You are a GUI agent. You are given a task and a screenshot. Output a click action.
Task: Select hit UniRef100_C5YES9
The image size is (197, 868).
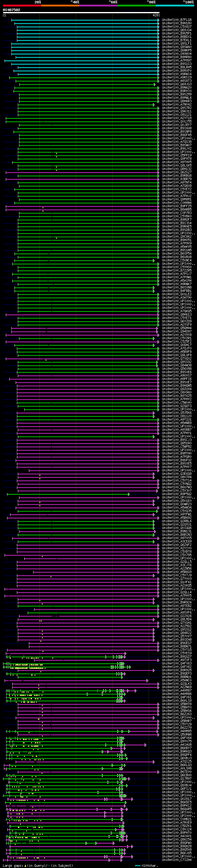176,653
